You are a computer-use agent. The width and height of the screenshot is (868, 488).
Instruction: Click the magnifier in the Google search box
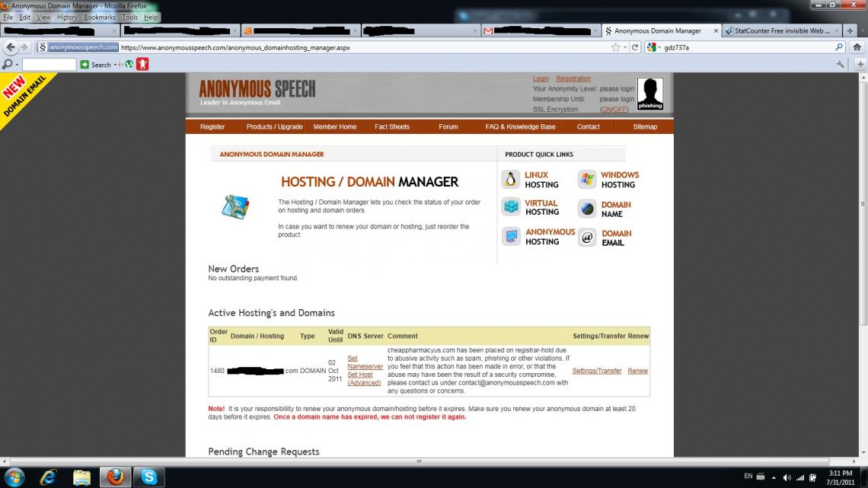click(x=839, y=48)
